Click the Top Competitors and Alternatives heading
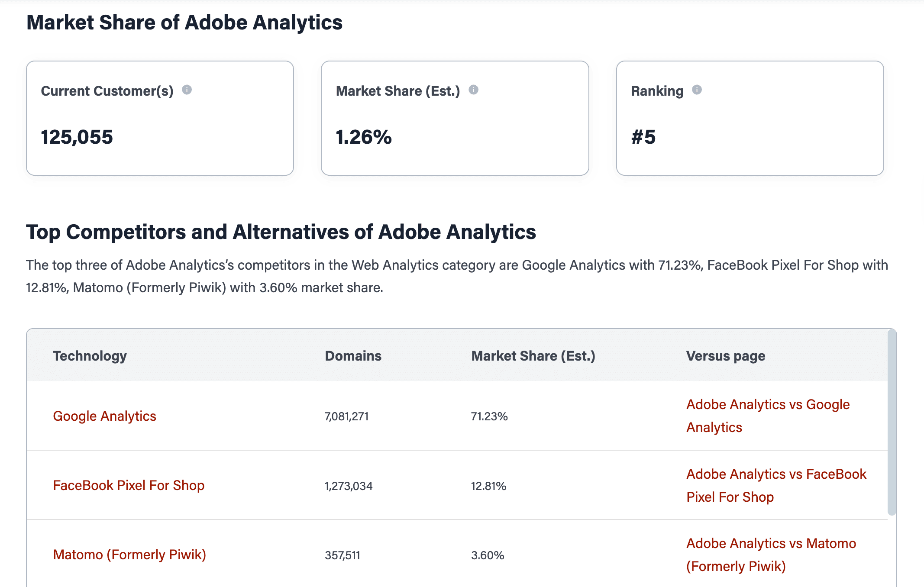Image resolution: width=924 pixels, height=587 pixels. [281, 232]
